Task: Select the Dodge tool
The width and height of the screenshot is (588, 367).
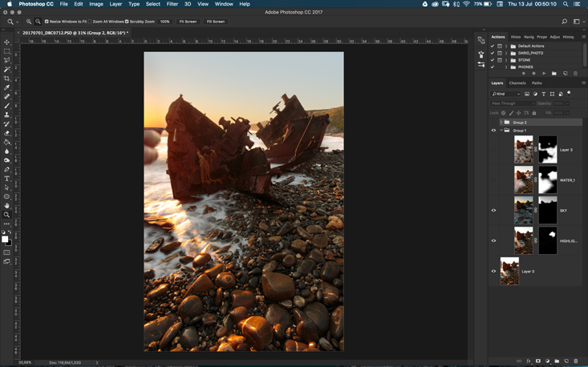Action: click(6, 160)
